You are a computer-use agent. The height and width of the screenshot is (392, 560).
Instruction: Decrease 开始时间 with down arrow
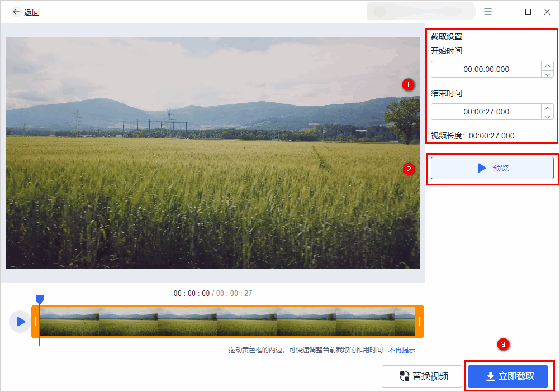coord(548,74)
